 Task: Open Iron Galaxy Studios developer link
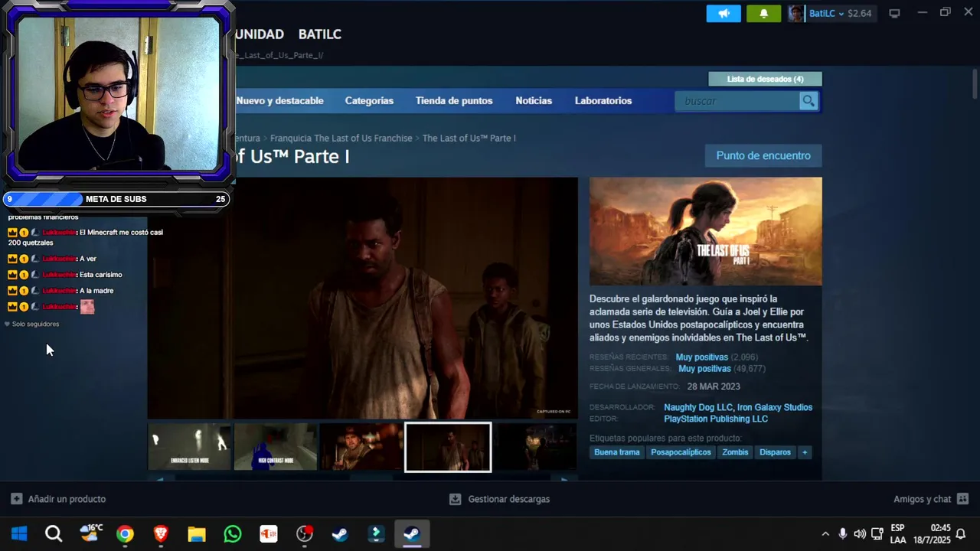pyautogui.click(x=775, y=408)
